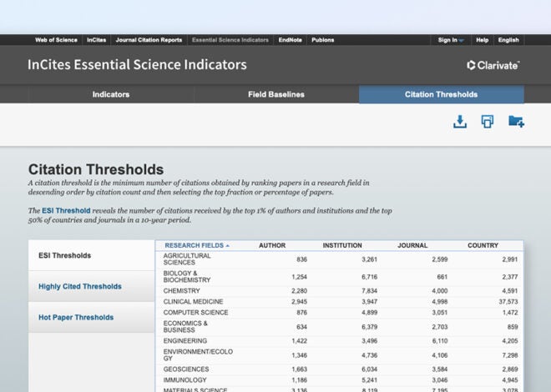Viewport: 551px width, 392px height.
Task: Select Essential Science Indicators in top bar
Action: tap(230, 40)
